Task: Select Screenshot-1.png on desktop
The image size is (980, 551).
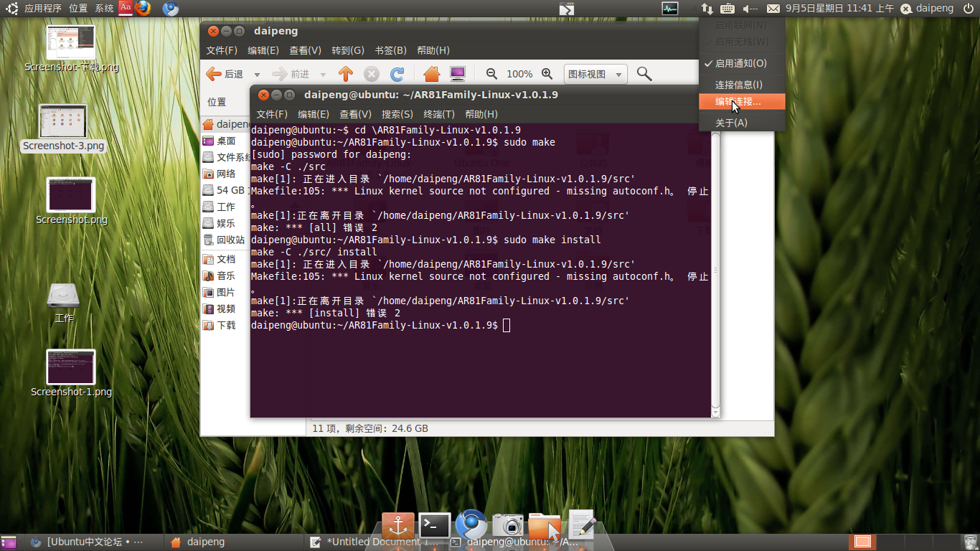Action: point(71,373)
